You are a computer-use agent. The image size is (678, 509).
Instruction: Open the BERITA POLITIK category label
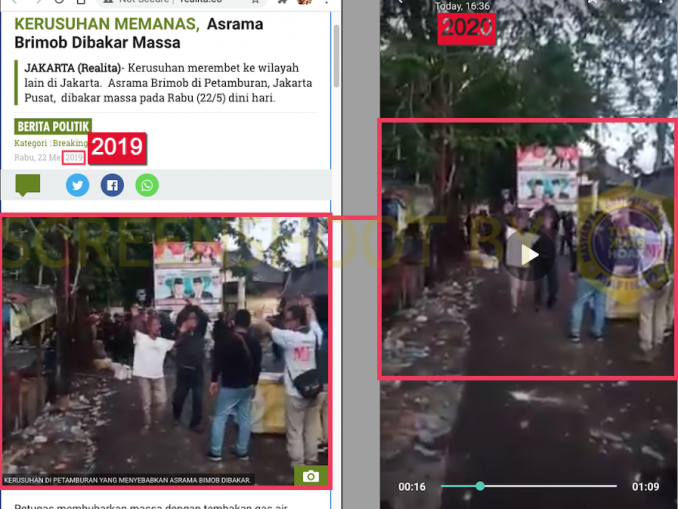point(53,126)
